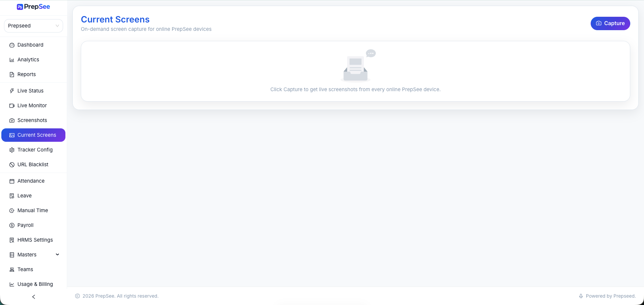The height and width of the screenshot is (305, 644).
Task: Click the Attendance calendar icon
Action: [12, 181]
